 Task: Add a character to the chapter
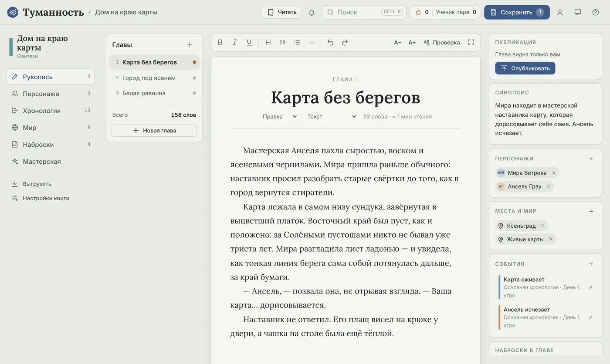(x=591, y=159)
